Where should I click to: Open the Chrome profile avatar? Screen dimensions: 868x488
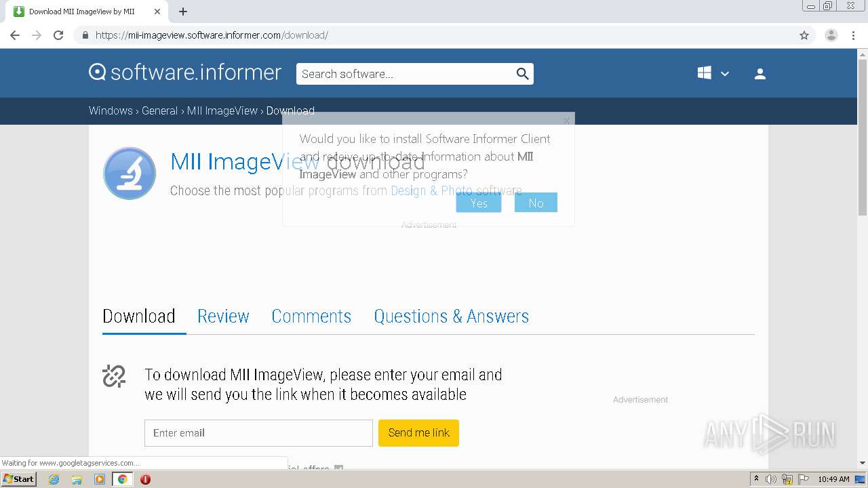pos(831,35)
